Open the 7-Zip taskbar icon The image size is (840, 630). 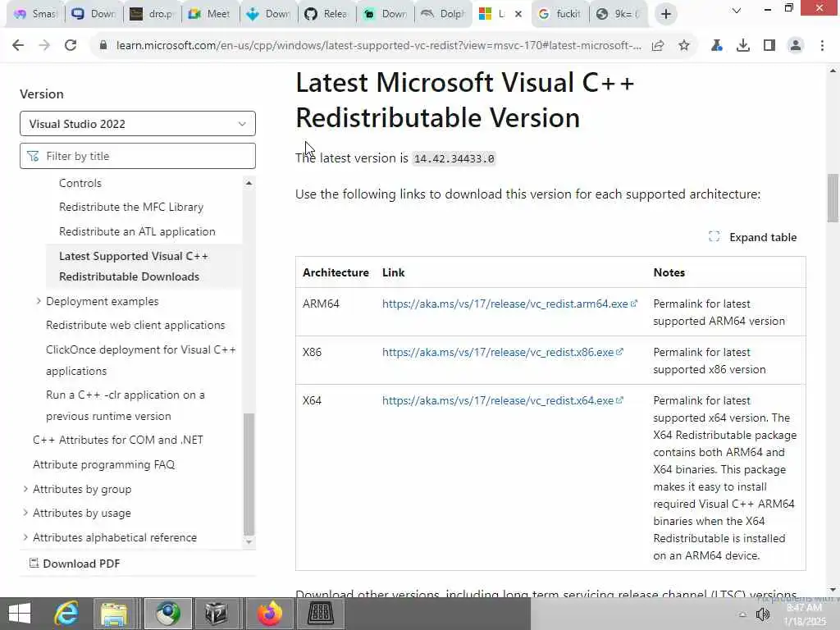pos(217,614)
